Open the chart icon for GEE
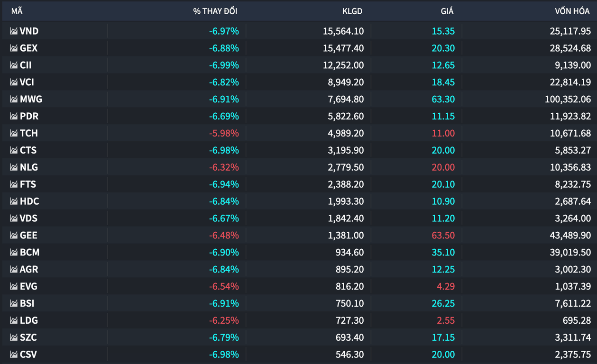Screen dimensions: 597x364 14,236
